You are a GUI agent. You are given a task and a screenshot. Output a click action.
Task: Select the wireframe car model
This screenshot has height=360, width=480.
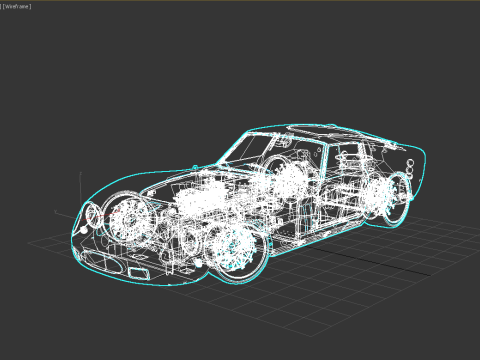pos(248,205)
